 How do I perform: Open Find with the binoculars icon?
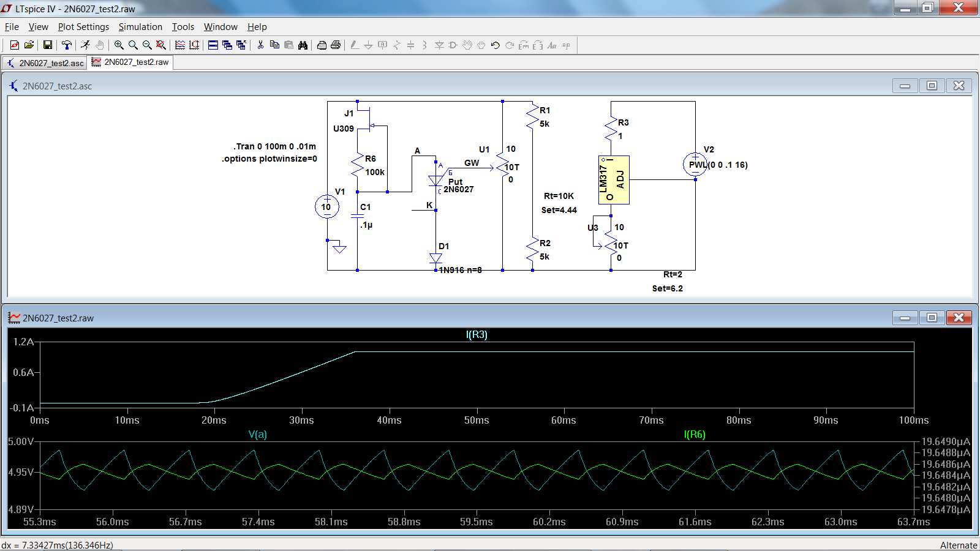click(303, 45)
